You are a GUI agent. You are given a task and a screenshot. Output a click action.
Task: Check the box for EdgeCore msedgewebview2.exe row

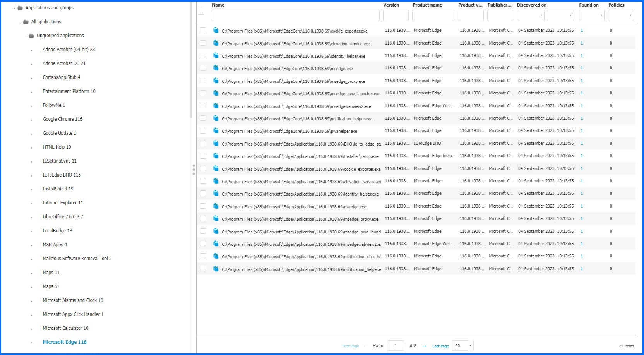(203, 106)
